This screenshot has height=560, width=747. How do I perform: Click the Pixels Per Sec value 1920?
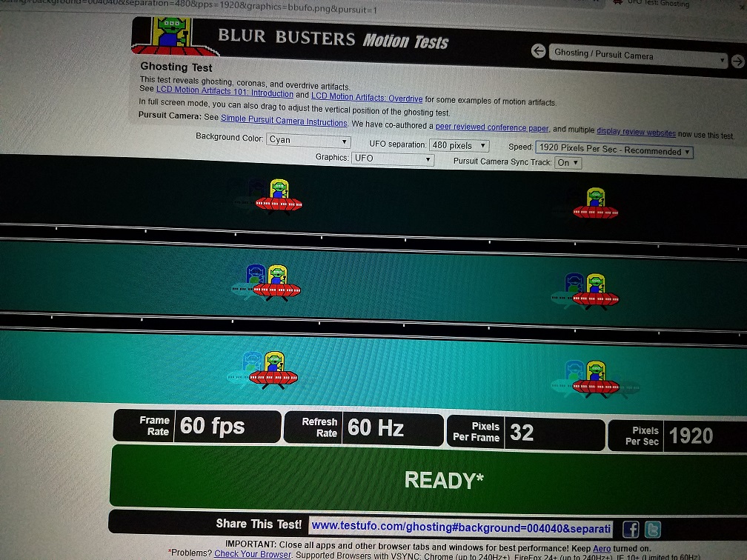[x=691, y=436]
